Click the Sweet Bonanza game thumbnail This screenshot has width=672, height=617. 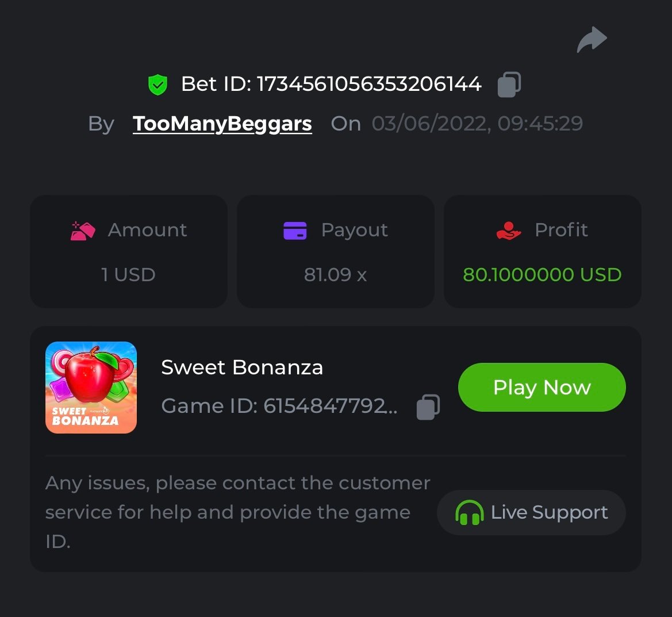point(91,387)
